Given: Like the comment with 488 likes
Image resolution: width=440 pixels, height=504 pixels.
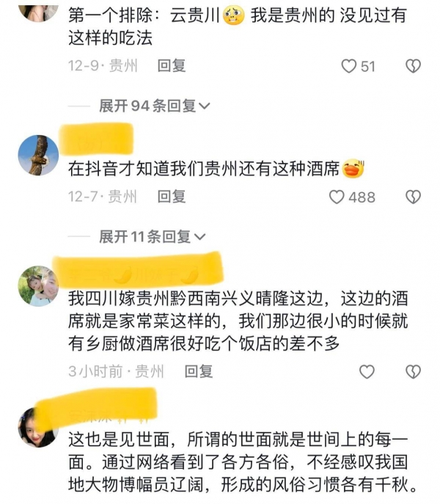Looking at the screenshot, I should tap(337, 197).
